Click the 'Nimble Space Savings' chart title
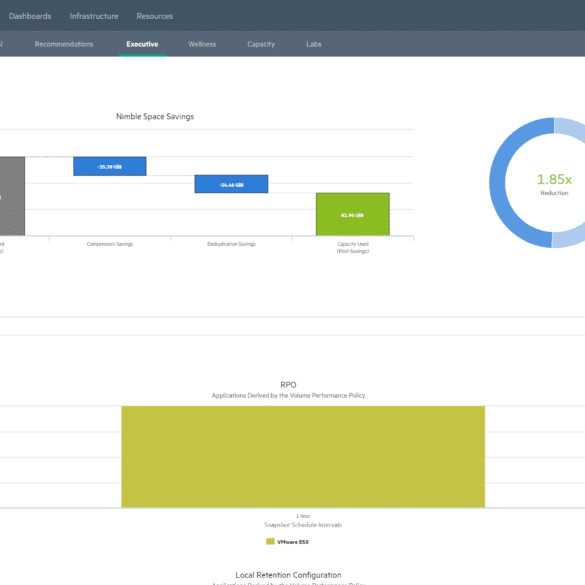Viewport: 585px width, 585px height. pyautogui.click(x=155, y=116)
